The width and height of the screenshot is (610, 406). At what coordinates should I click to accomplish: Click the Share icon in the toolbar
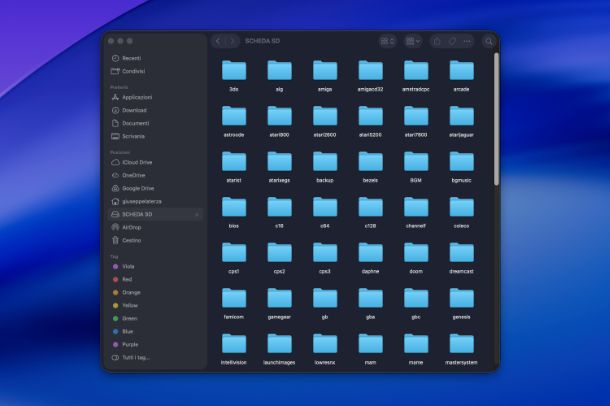pyautogui.click(x=437, y=41)
